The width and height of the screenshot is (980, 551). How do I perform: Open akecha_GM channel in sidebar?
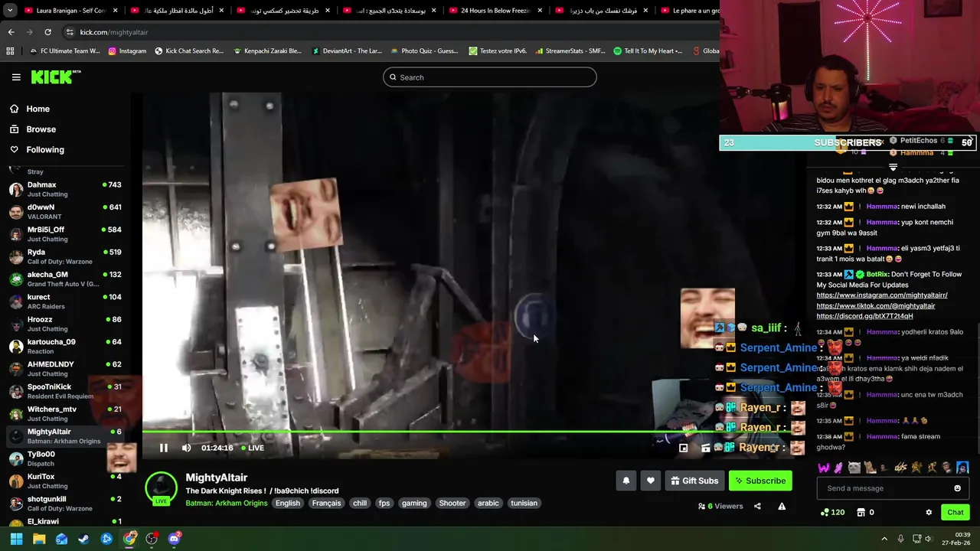coord(65,279)
